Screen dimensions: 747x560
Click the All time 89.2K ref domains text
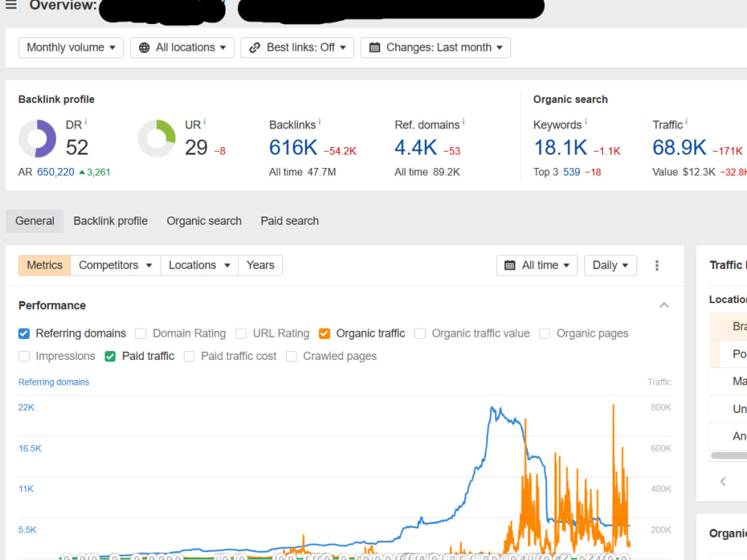(427, 172)
